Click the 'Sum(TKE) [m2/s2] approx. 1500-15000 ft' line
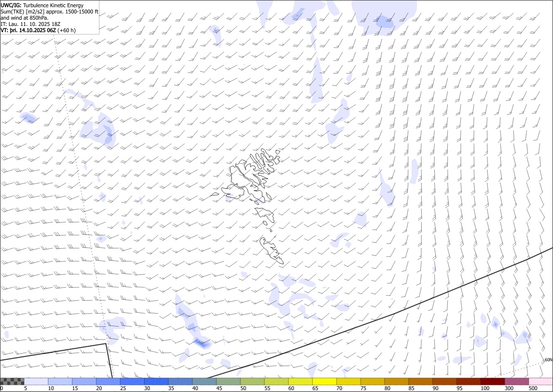Image resolution: width=553 pixels, height=392 pixels. click(50, 12)
